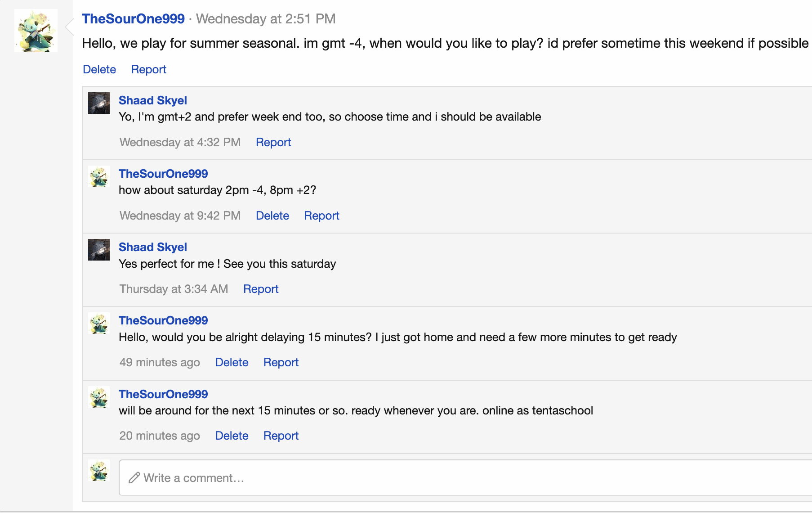
Task: Report the 'Yes perfect for me' comment
Action: (261, 289)
